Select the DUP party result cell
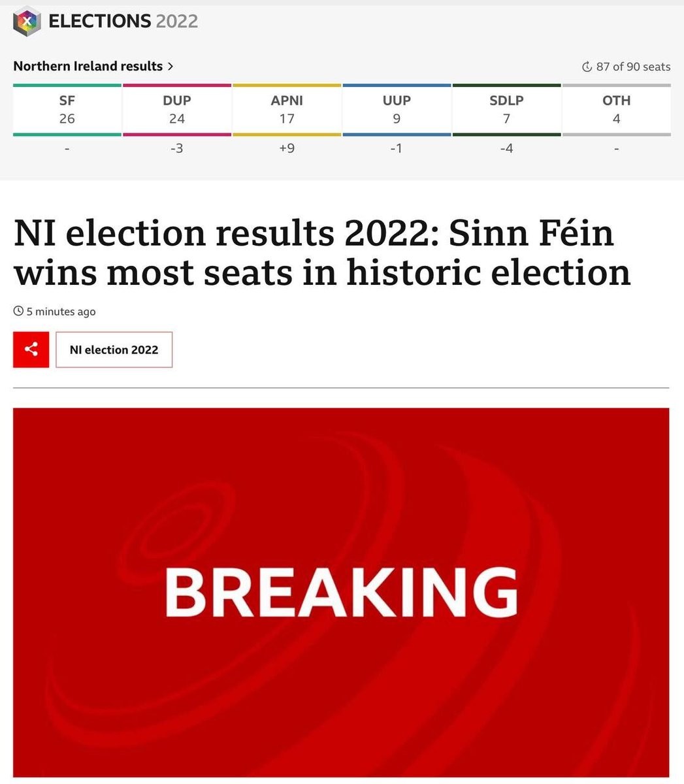The height and width of the screenshot is (784, 684). coord(176,110)
